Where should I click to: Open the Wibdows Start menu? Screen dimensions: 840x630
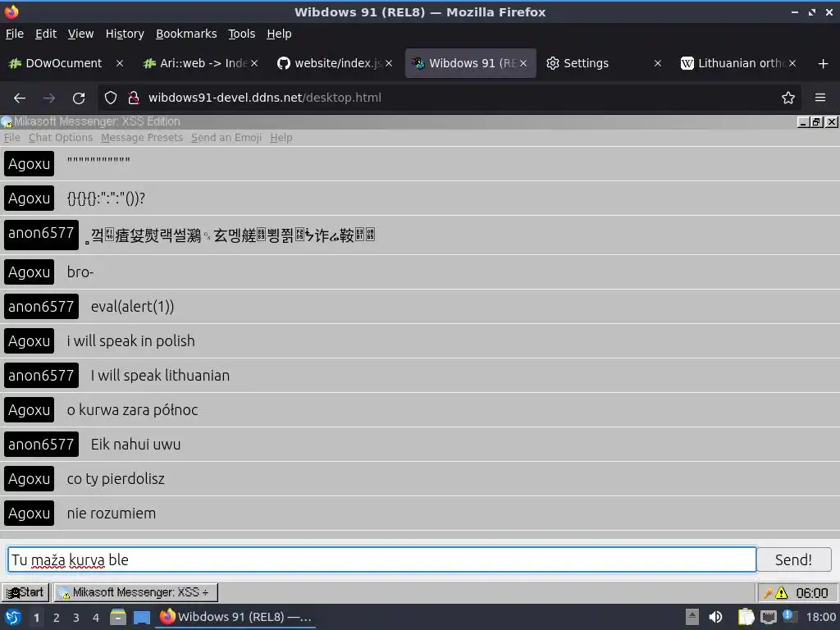coord(25,592)
